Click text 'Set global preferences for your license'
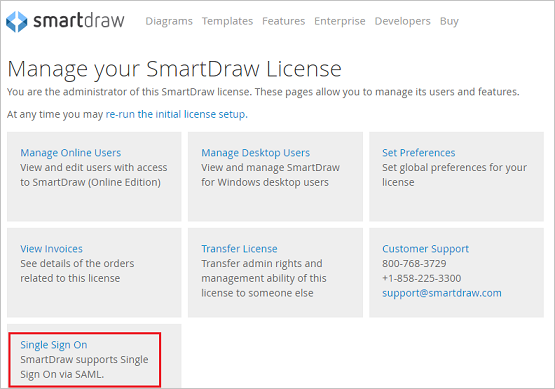555x389 pixels. pos(454,175)
